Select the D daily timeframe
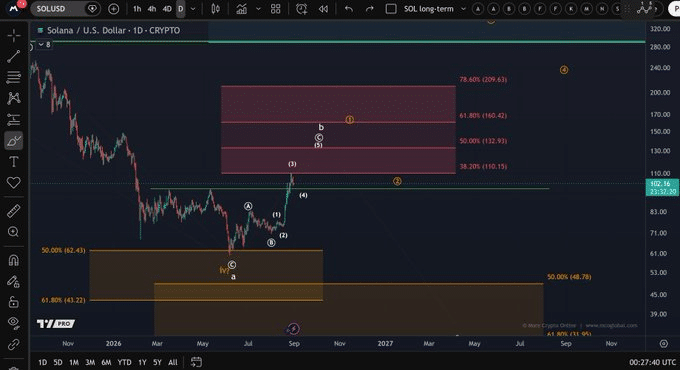 pyautogui.click(x=180, y=9)
